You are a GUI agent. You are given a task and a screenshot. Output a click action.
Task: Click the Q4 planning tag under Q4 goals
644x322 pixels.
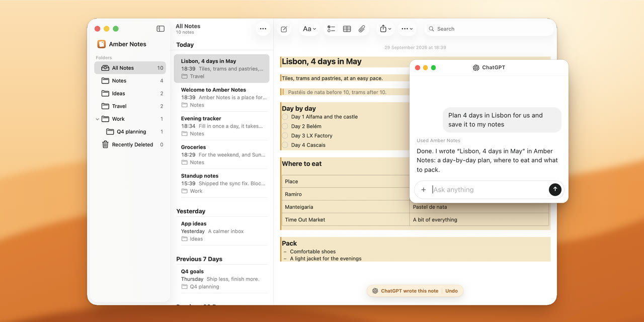pos(200,287)
